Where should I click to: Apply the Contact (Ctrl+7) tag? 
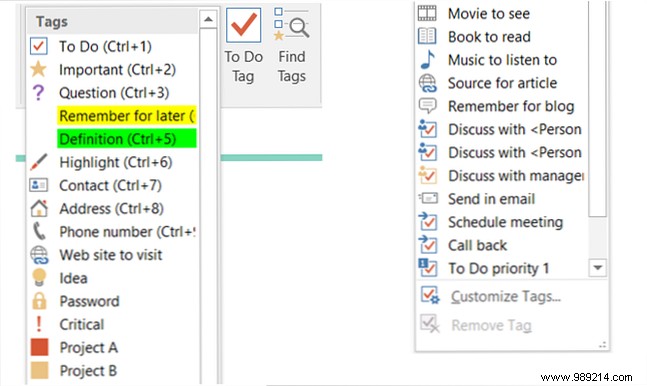[x=111, y=185]
